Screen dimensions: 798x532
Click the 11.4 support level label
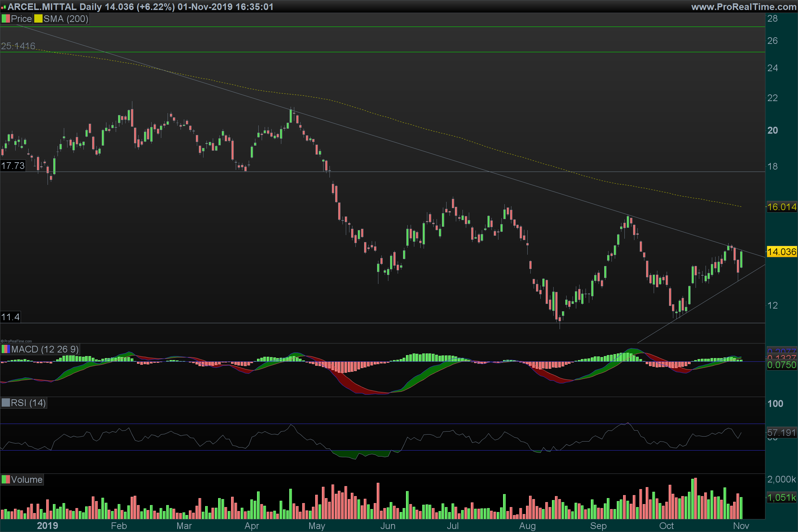pos(10,317)
